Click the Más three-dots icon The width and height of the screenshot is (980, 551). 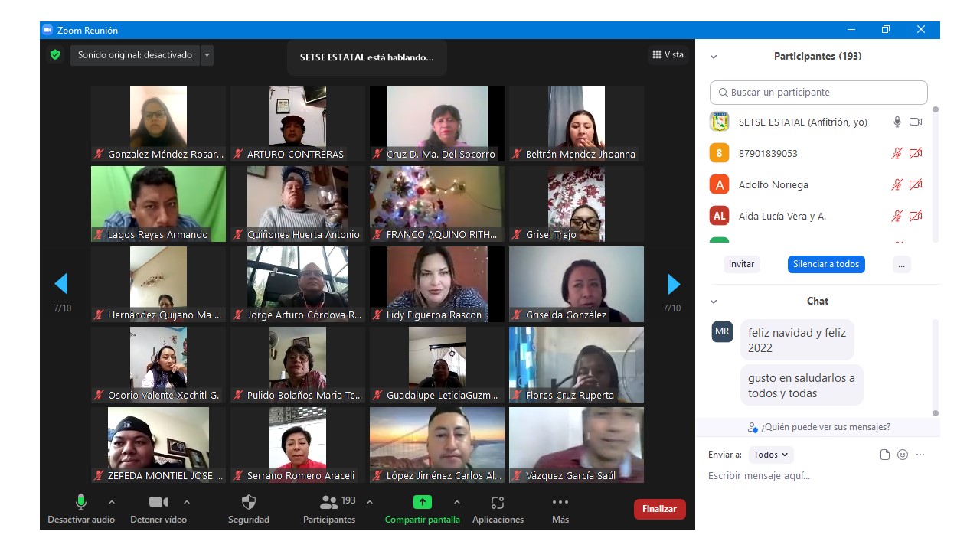[560, 503]
